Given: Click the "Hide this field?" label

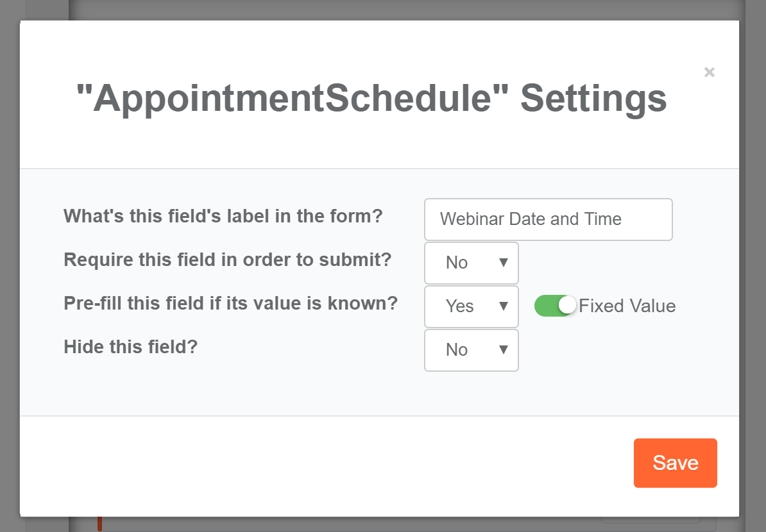Looking at the screenshot, I should (x=130, y=347).
